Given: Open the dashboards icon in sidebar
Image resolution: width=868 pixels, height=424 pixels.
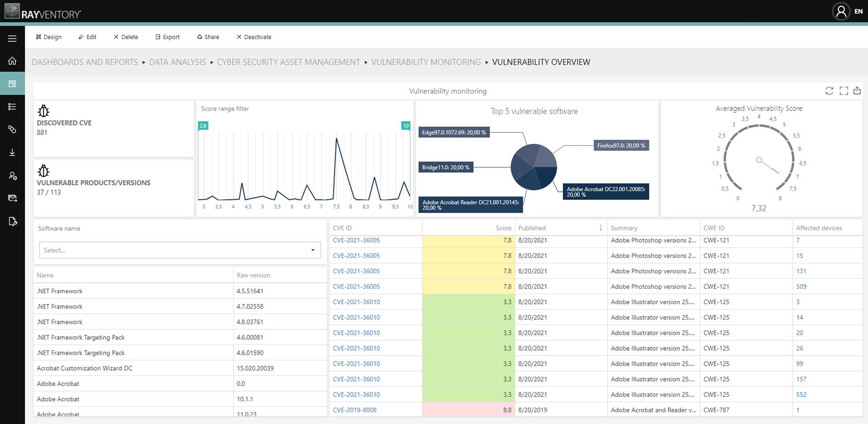Looking at the screenshot, I should click(x=12, y=84).
